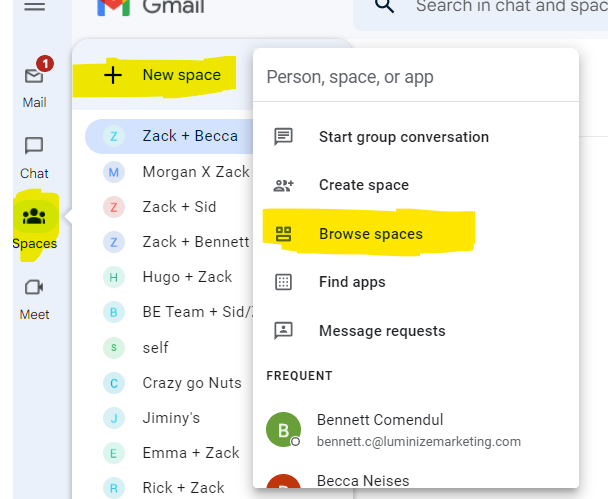Open the hamburger main menu
This screenshot has height=499, width=608.
(x=35, y=5)
